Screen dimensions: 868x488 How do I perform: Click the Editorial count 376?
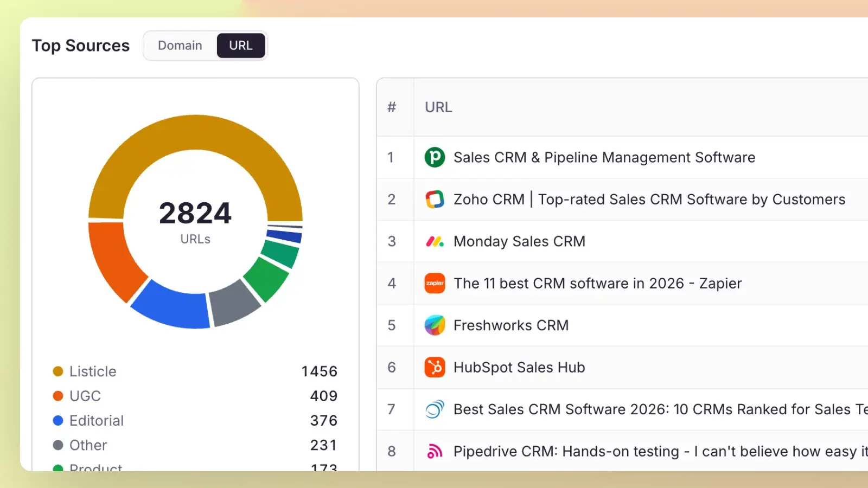324,420
